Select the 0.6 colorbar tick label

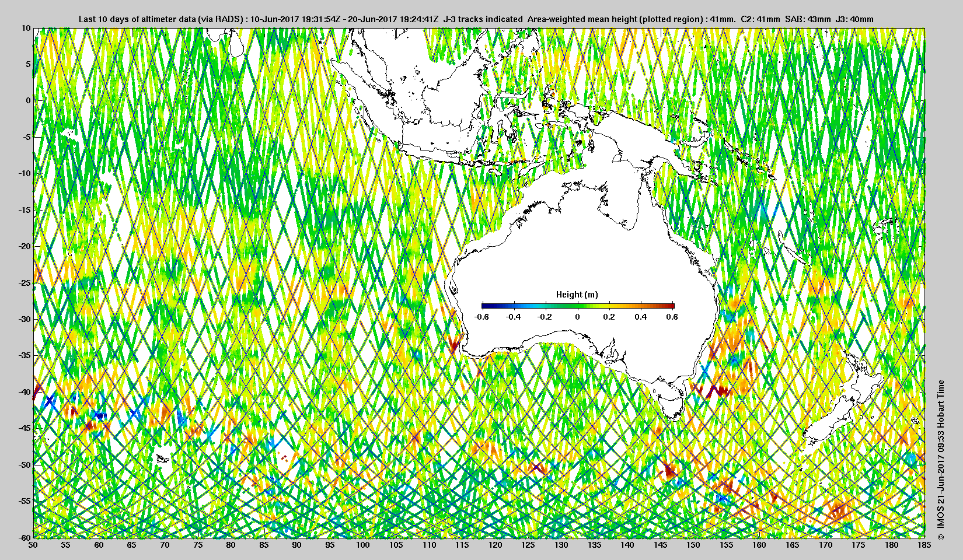(x=672, y=317)
